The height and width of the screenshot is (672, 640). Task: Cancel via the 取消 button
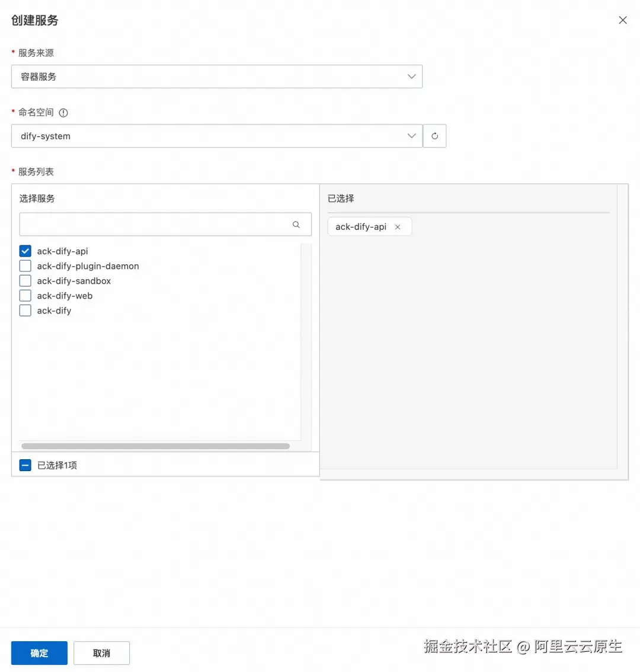(x=101, y=652)
